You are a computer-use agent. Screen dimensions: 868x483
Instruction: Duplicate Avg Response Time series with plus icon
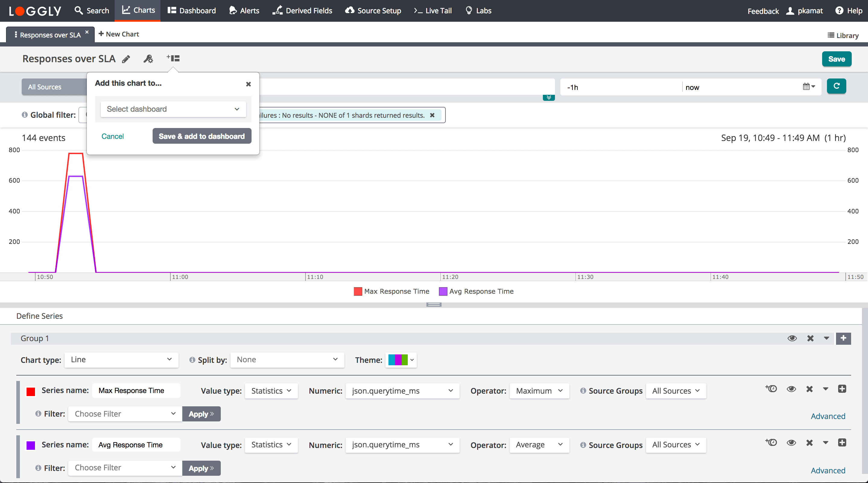point(842,443)
